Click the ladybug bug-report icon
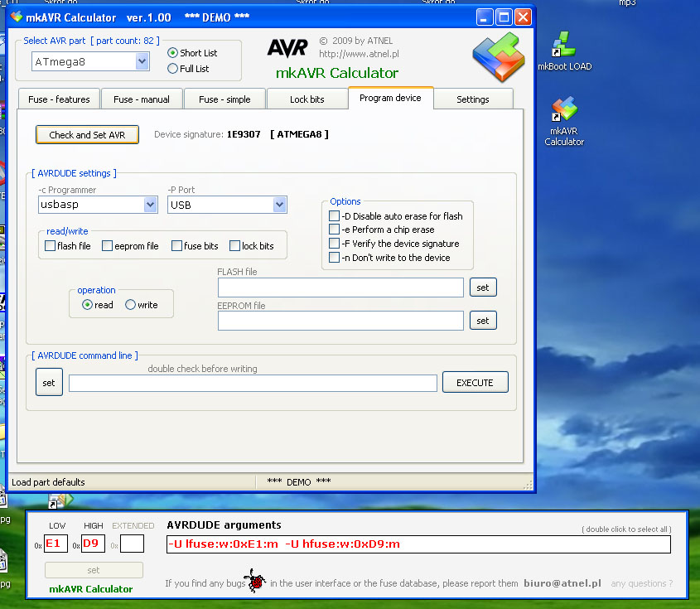This screenshot has width=700, height=609. (x=255, y=581)
